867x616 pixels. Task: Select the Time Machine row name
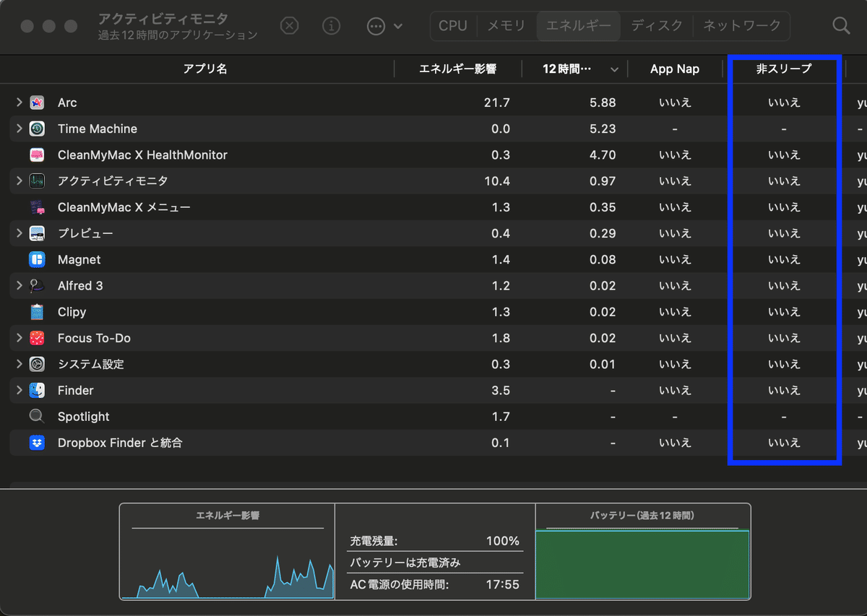pos(98,129)
